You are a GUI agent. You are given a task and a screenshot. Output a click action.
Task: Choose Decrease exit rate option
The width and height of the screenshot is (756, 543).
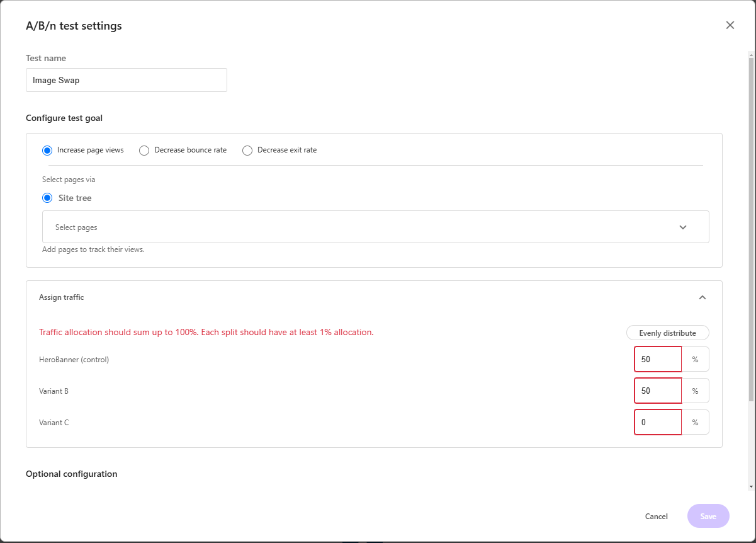(x=247, y=151)
